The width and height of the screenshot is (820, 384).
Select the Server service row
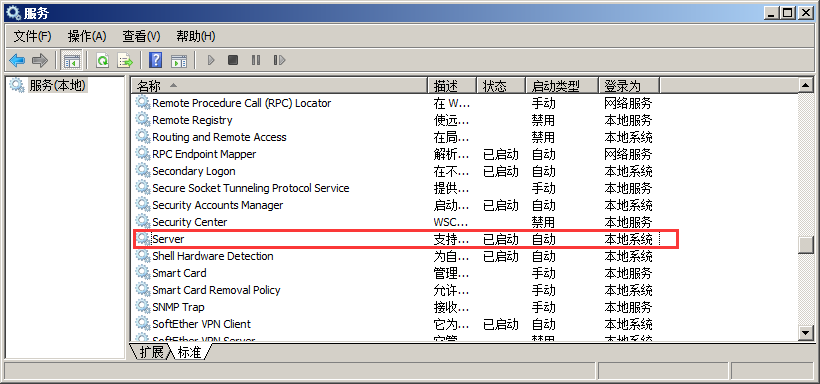click(406, 239)
